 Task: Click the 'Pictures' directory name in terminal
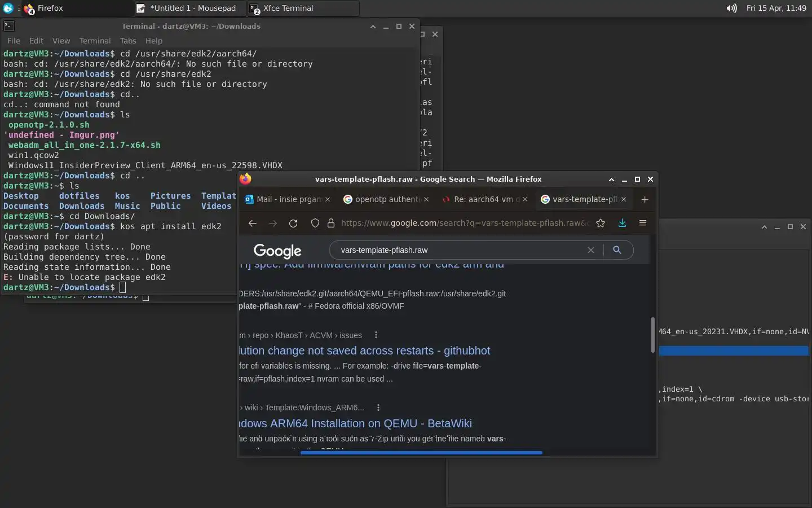[170, 196]
